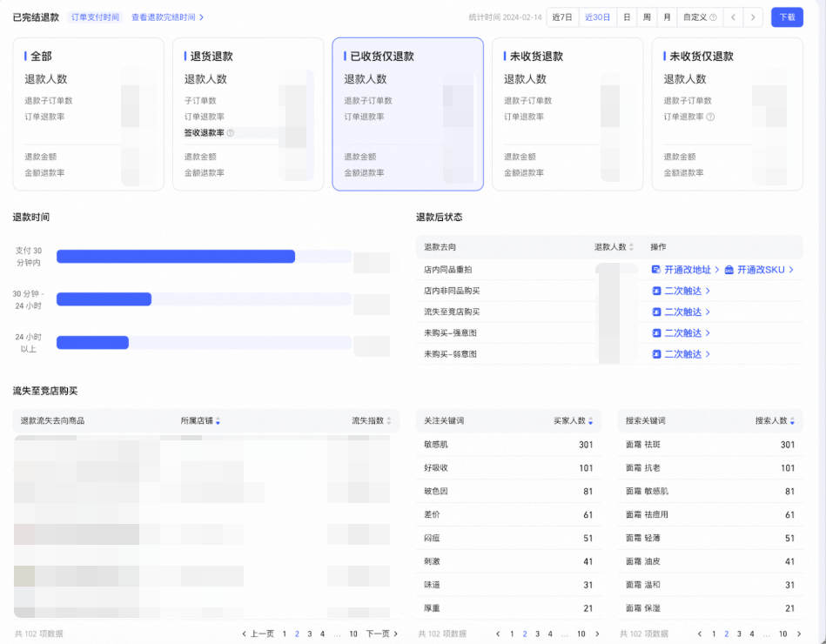Click the 24小时以上 progress bar
This screenshot has width=826, height=644.
pyautogui.click(x=204, y=343)
